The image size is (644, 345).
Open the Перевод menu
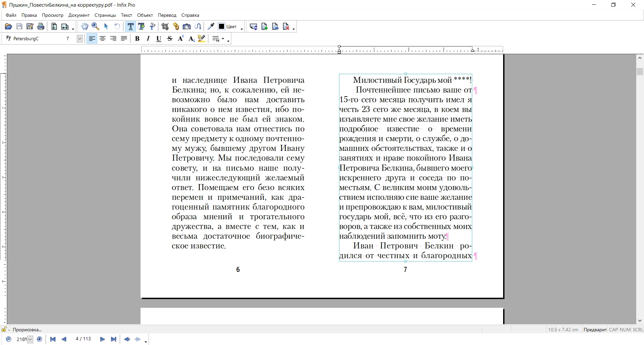pos(167,15)
